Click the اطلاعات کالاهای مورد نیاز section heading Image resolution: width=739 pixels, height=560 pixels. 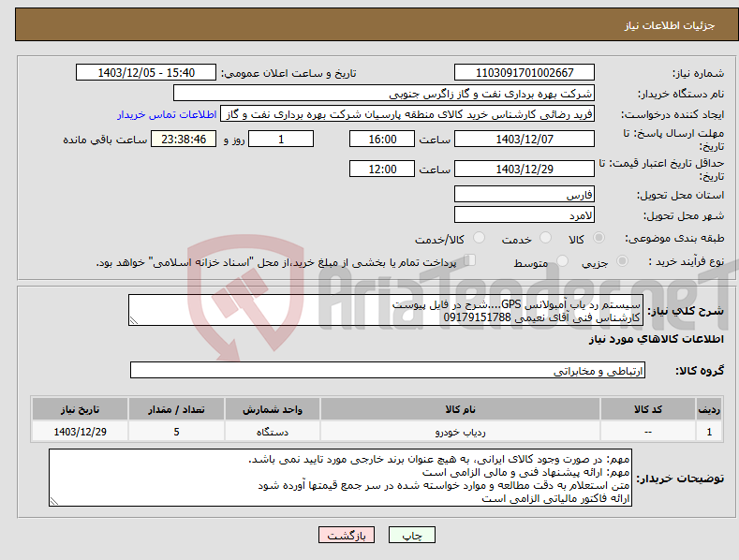coord(656,339)
